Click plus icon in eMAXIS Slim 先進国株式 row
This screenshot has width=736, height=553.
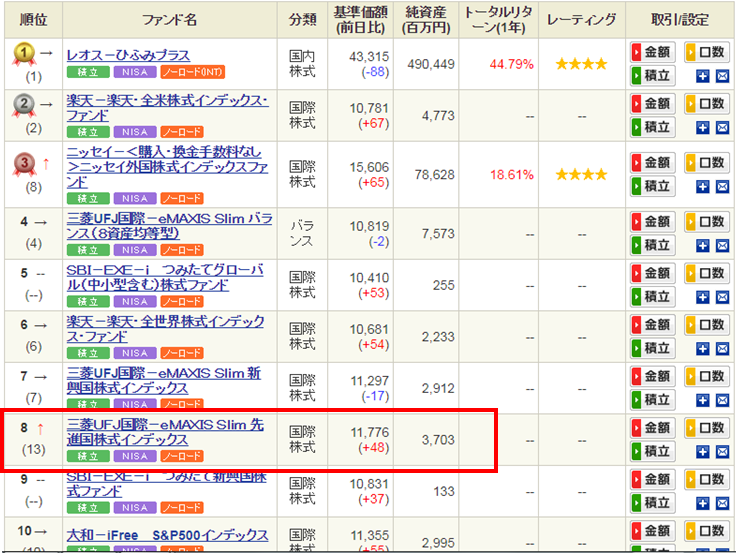[x=703, y=452]
